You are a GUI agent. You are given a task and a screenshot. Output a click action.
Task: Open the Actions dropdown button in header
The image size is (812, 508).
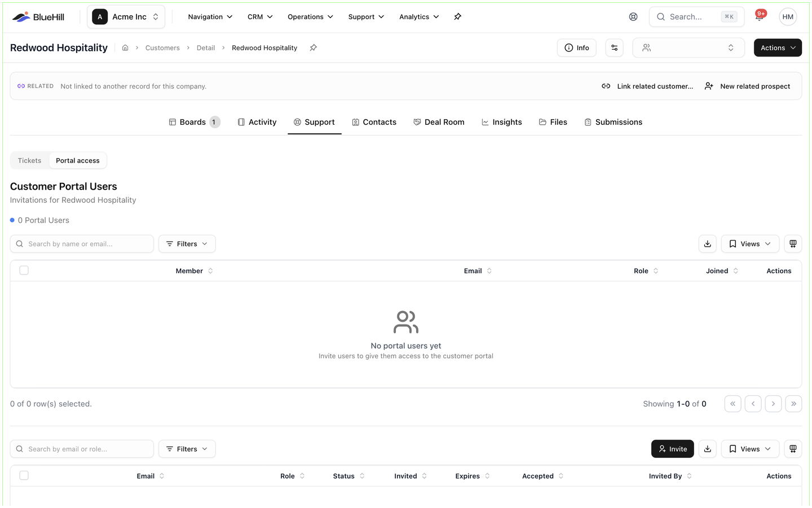click(x=778, y=48)
